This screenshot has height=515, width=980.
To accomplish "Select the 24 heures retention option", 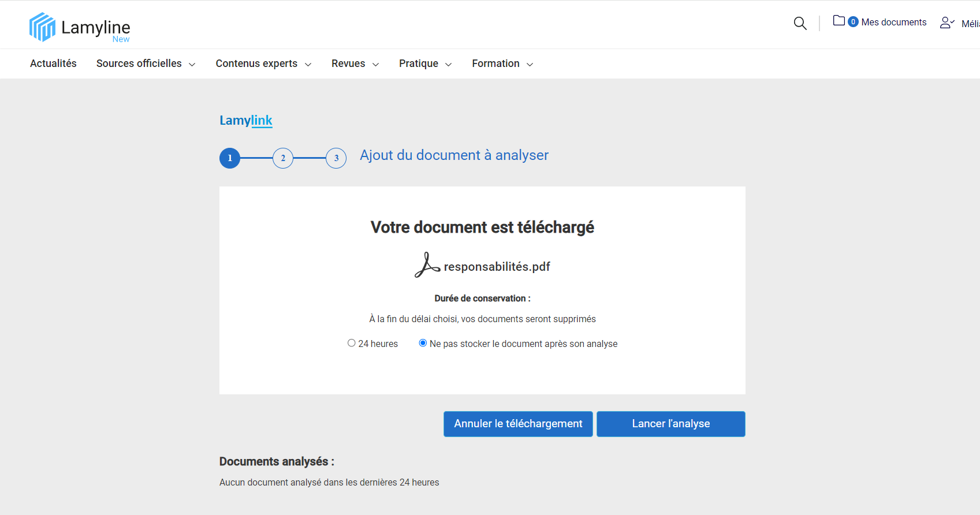I will pyautogui.click(x=351, y=343).
